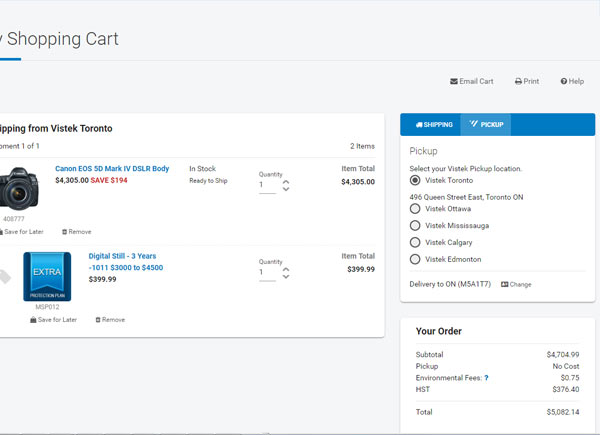Click the SAVE $194 discount text
This screenshot has height=435, width=600.
tap(109, 180)
